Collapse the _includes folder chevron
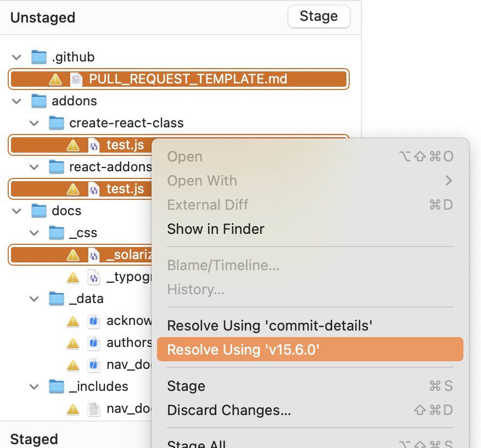Image resolution: width=481 pixels, height=448 pixels. pyautogui.click(x=34, y=387)
